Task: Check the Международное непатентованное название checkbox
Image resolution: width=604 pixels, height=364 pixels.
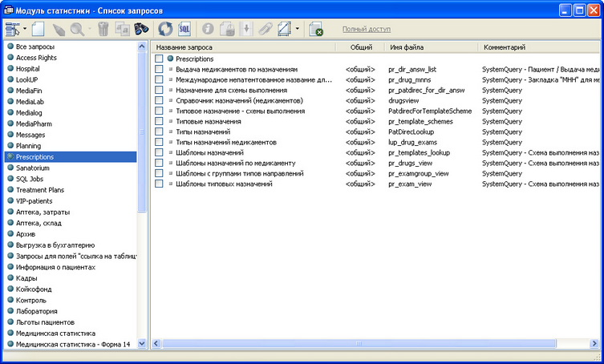Action: pos(159,79)
